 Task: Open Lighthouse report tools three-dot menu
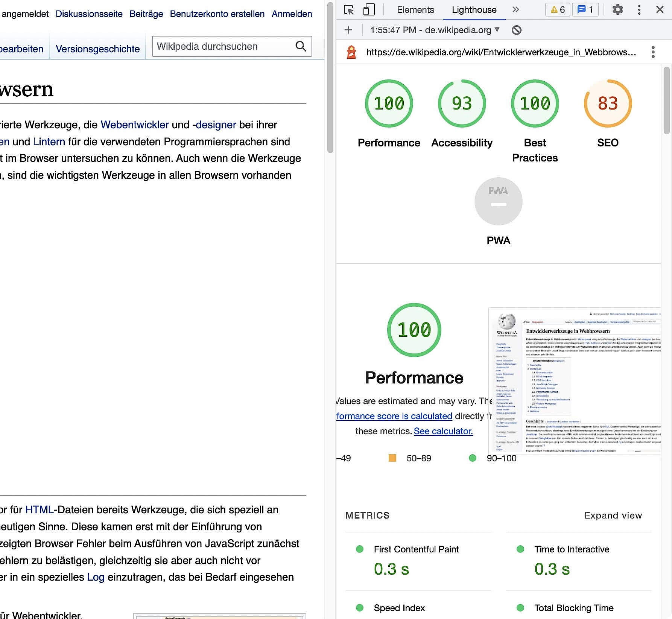pos(653,52)
